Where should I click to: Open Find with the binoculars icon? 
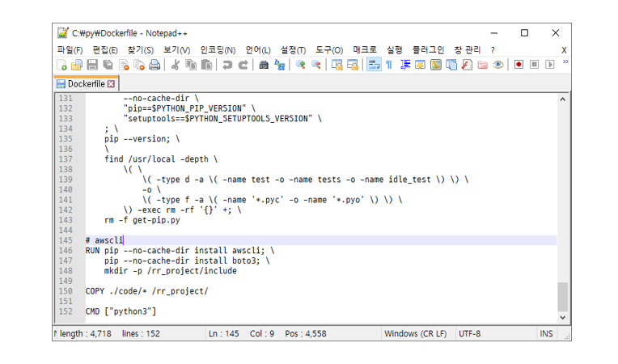coord(264,65)
